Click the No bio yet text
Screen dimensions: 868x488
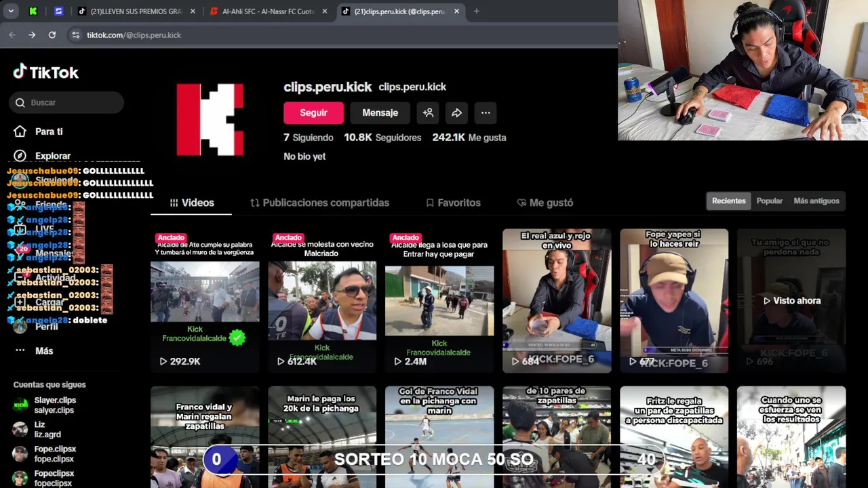pos(304,157)
